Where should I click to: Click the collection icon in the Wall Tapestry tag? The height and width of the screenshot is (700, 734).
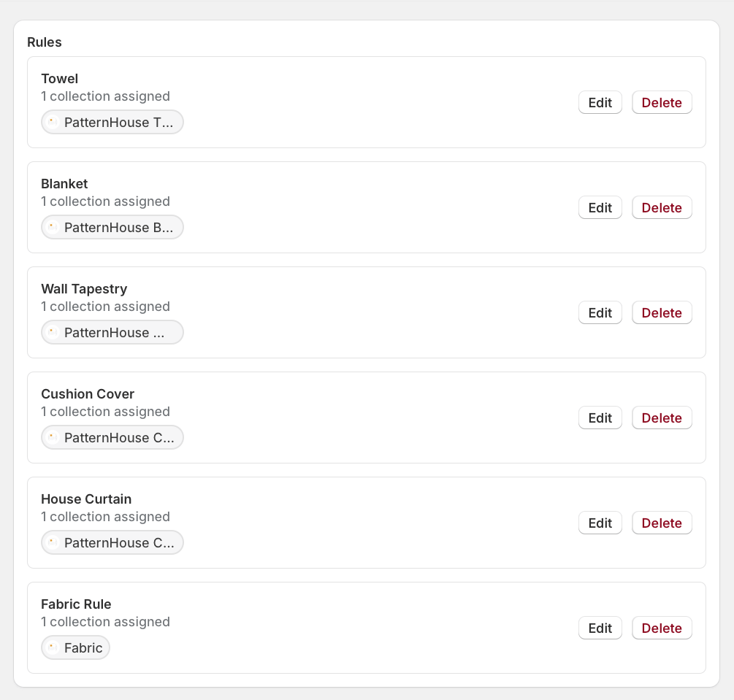click(53, 332)
